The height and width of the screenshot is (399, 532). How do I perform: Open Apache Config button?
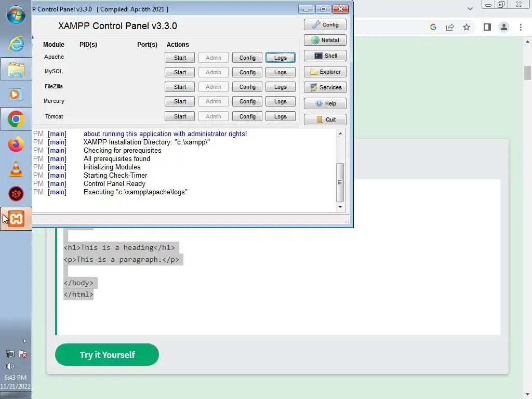click(247, 58)
